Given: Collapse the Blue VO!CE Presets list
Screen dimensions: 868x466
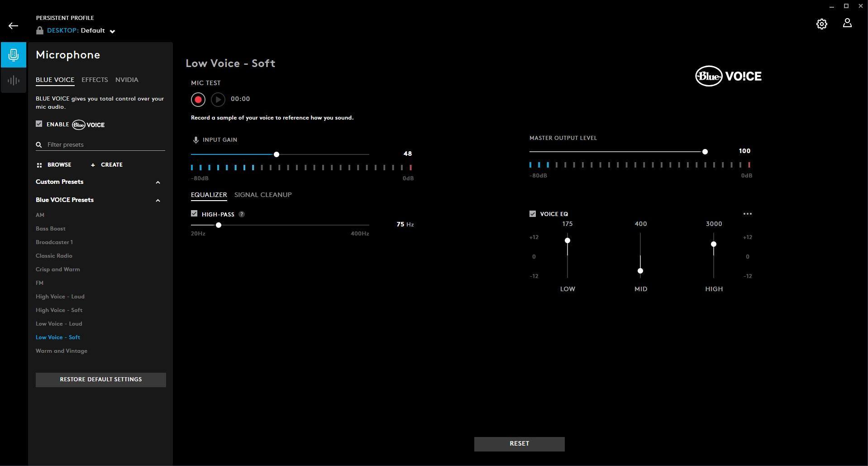Looking at the screenshot, I should (x=158, y=201).
